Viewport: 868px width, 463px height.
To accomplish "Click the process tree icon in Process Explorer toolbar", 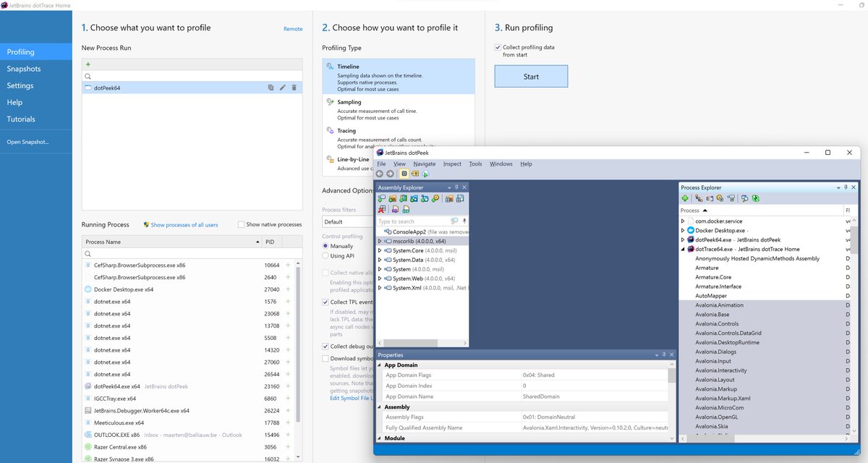I will (699, 198).
